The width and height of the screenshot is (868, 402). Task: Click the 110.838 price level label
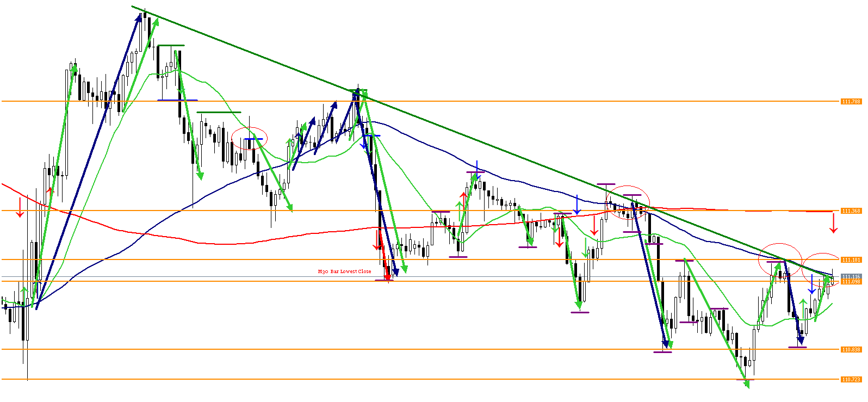(851, 349)
